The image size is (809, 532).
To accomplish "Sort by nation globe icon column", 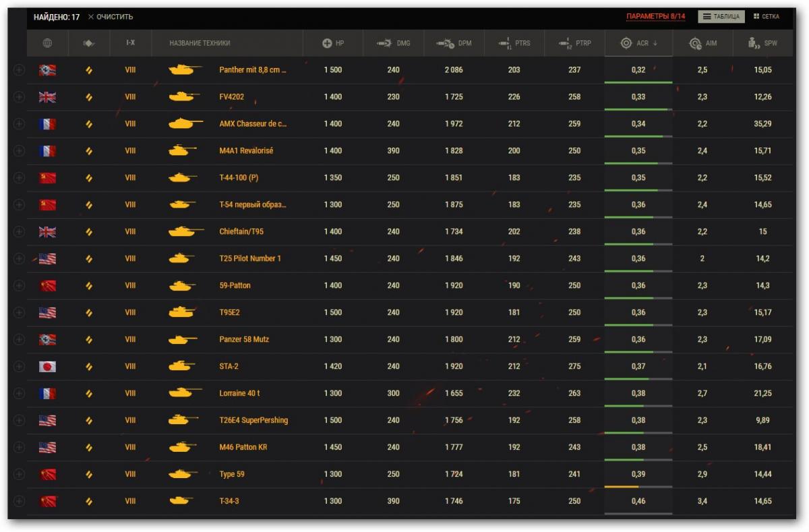I will pos(47,43).
